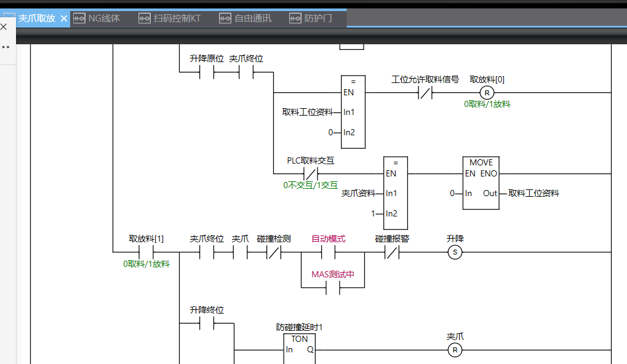Select the 升降原位 contact
The image size is (627, 364).
point(206,73)
